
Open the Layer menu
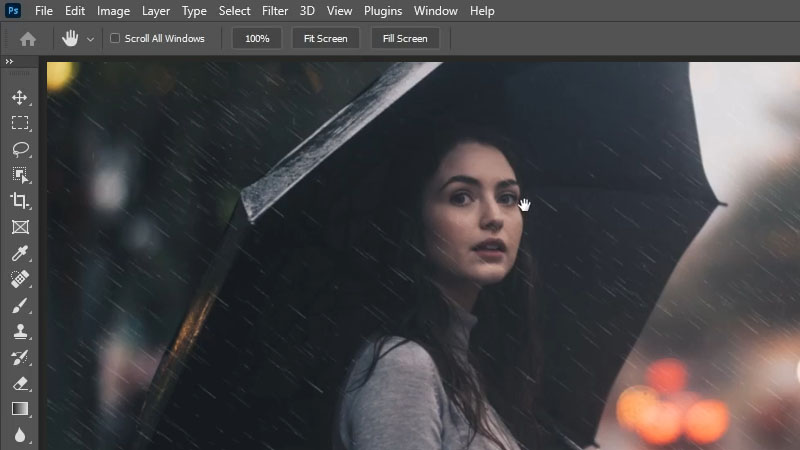tap(156, 11)
